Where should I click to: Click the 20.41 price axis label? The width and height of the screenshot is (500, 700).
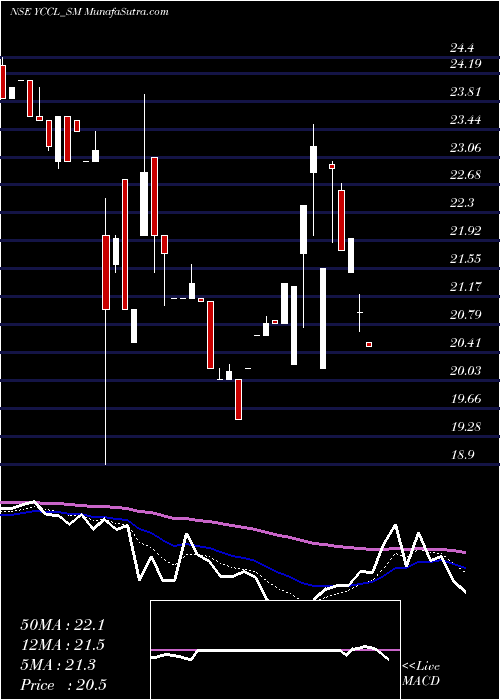pyautogui.click(x=466, y=343)
